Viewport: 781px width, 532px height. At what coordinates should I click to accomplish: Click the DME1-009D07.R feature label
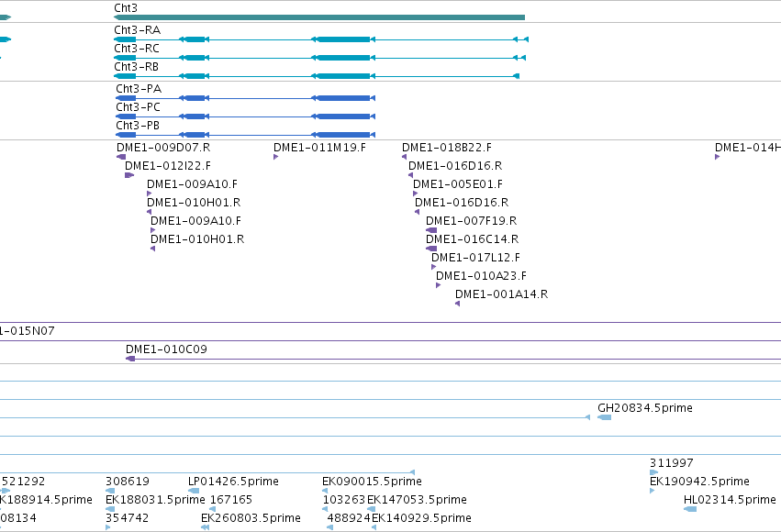[163, 148]
